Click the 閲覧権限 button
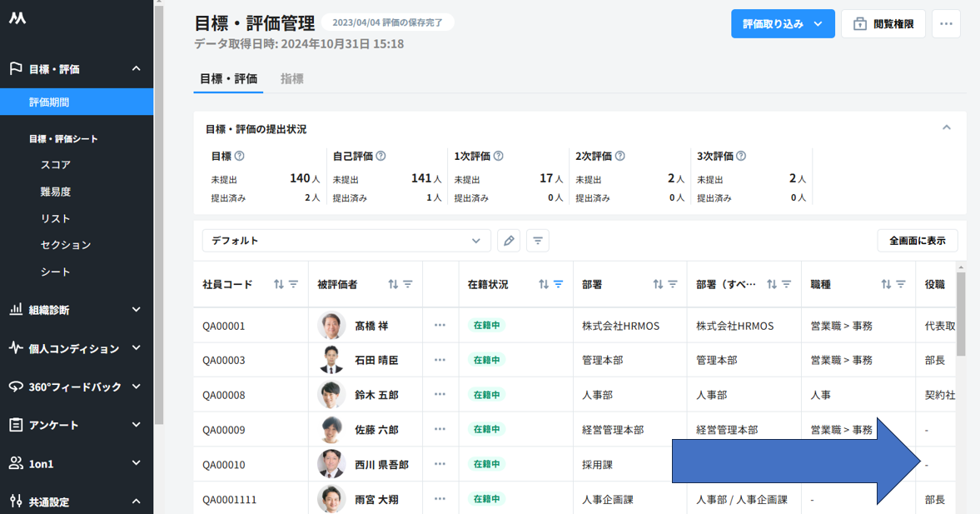980x514 pixels. click(x=883, y=24)
